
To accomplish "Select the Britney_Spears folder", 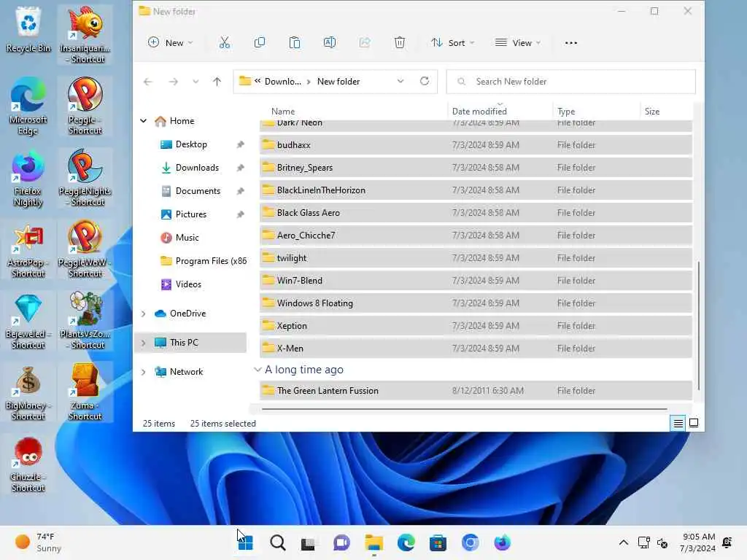I will 476,168.
